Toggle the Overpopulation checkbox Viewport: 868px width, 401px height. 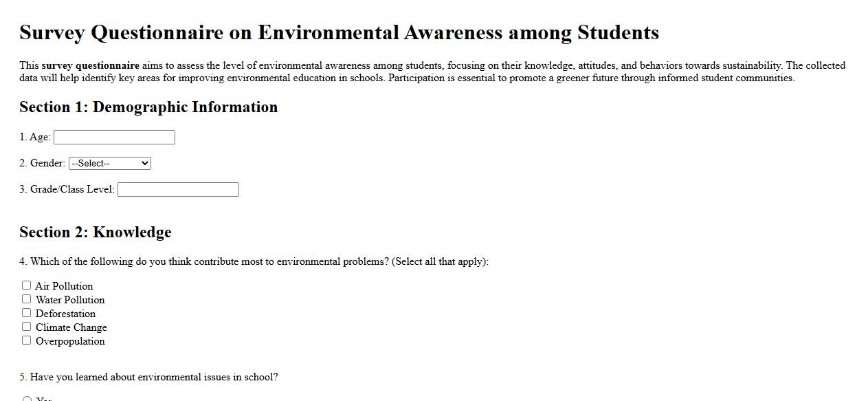26,340
